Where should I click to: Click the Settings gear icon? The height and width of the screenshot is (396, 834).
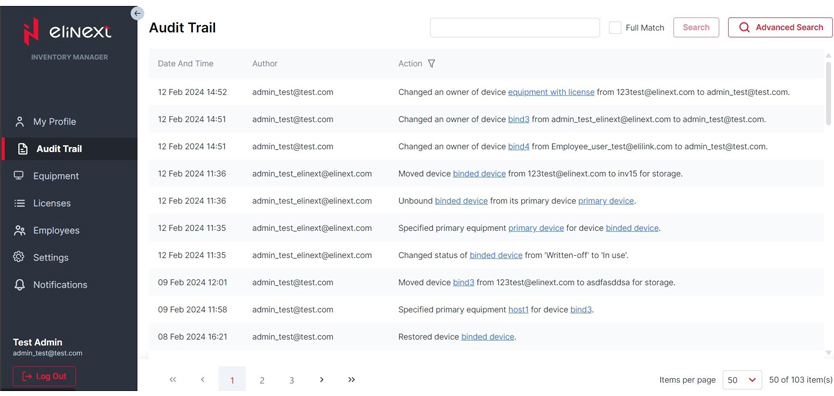tap(19, 257)
